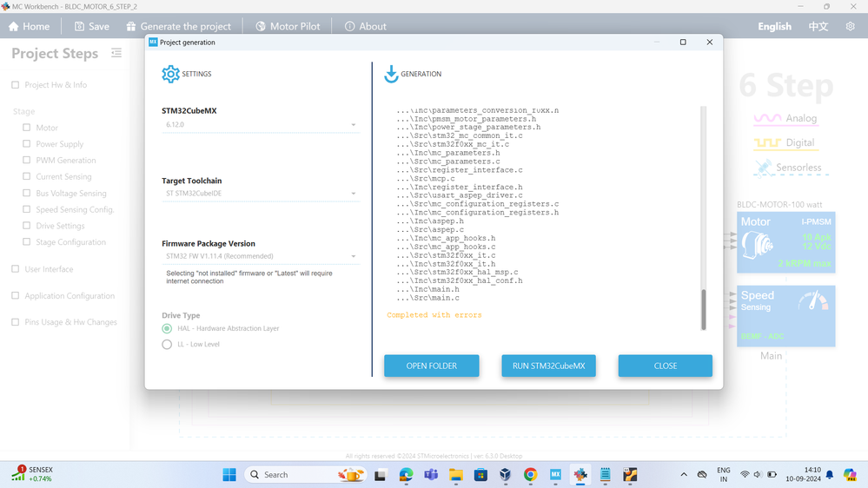Click the Sensorless icon

pos(764,167)
